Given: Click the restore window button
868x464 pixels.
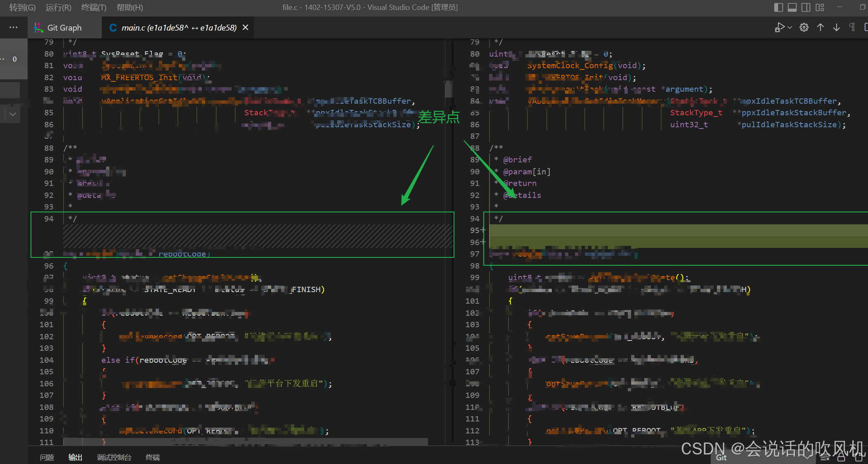Looking at the screenshot, I should click(x=863, y=7).
